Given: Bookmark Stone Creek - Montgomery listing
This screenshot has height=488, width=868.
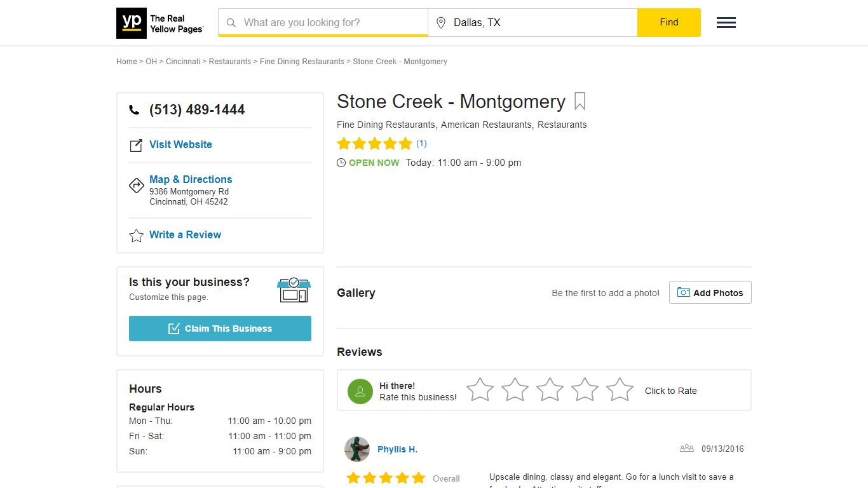Looking at the screenshot, I should [x=580, y=102].
